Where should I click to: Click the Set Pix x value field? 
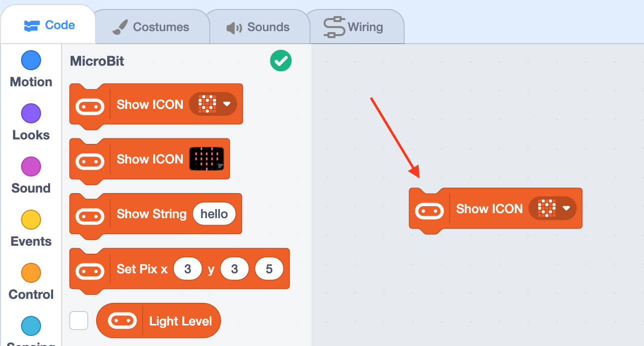pos(187,269)
